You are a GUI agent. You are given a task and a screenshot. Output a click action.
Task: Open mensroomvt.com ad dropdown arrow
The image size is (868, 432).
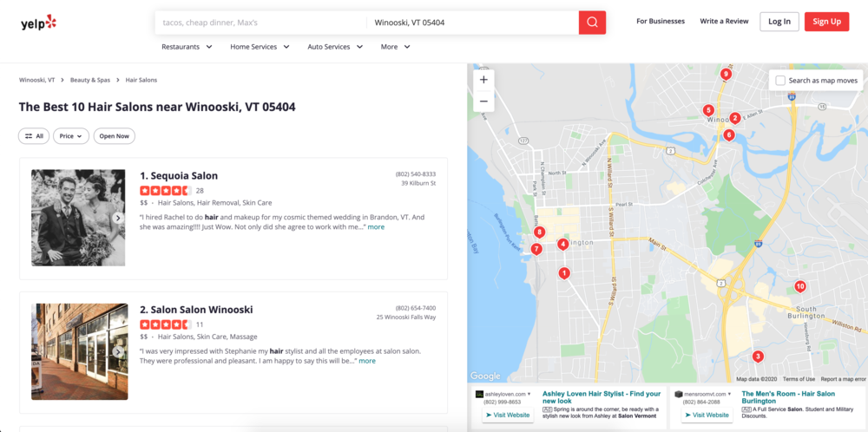(x=728, y=394)
